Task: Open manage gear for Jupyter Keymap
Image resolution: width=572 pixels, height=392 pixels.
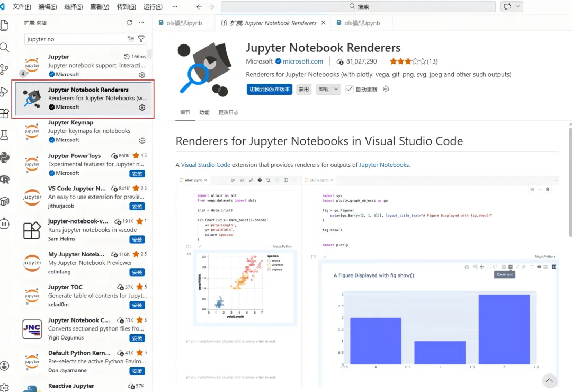Action: pos(142,140)
